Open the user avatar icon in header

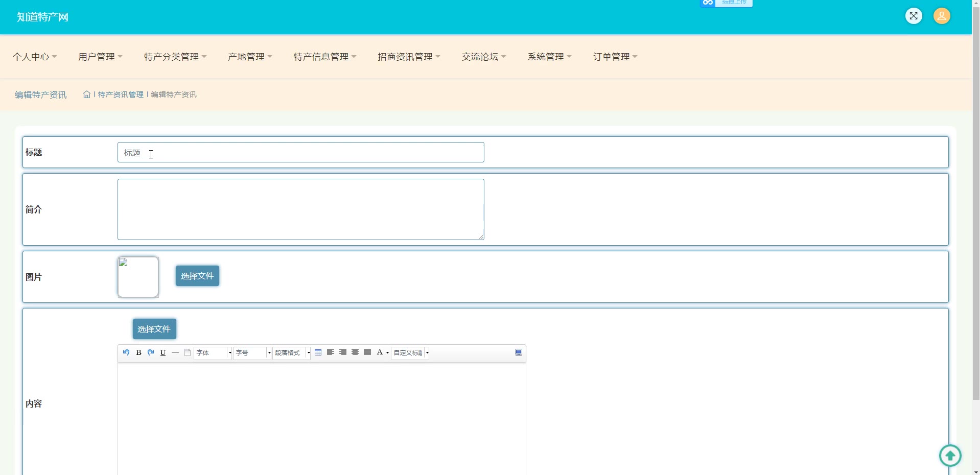pos(942,16)
